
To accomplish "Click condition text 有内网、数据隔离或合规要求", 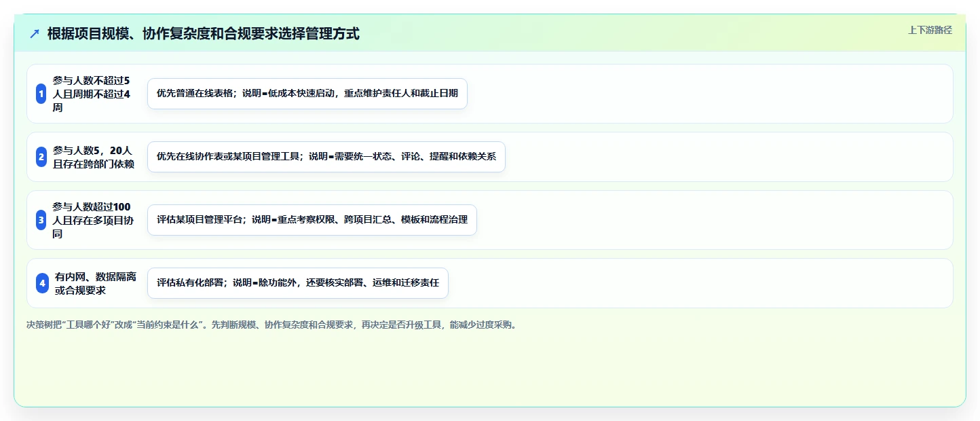I will click(x=96, y=283).
